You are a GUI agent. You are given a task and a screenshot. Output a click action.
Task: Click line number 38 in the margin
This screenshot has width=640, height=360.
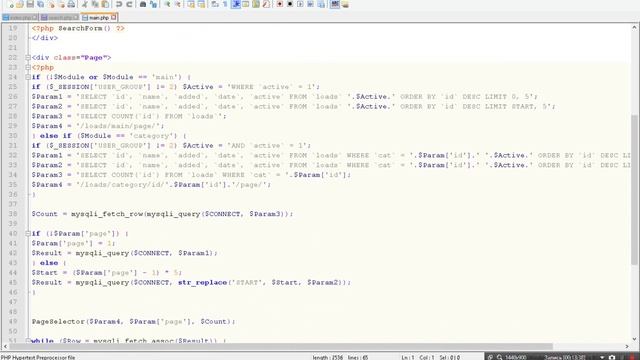pos(13,214)
